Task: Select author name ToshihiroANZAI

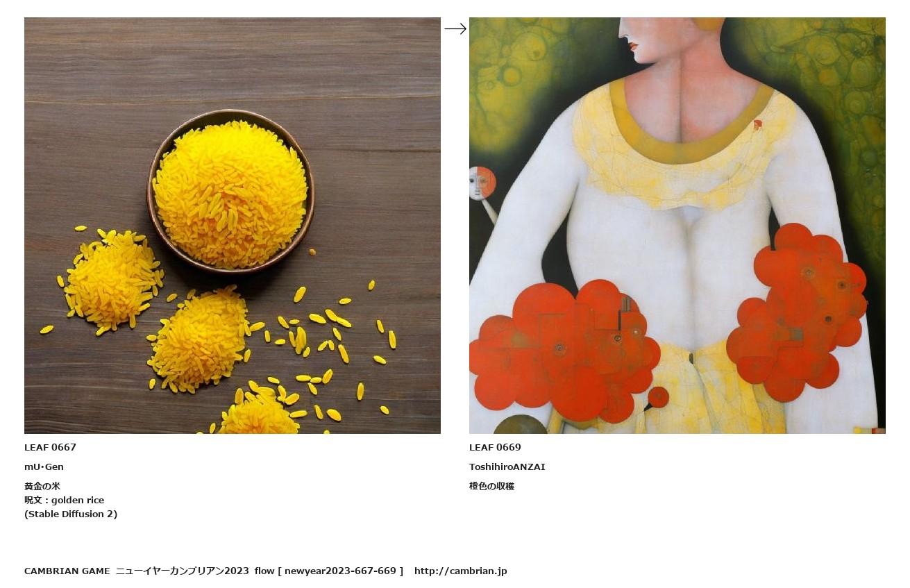Action: coord(507,467)
